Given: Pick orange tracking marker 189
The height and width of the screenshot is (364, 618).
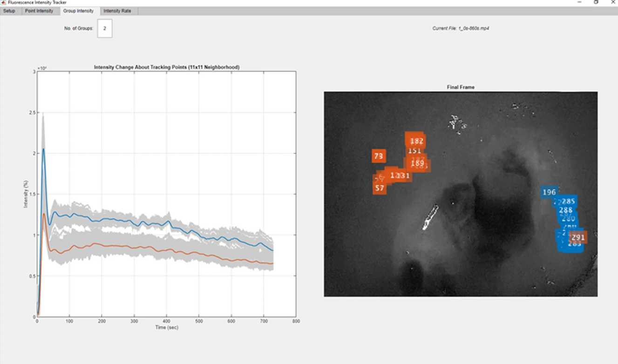Looking at the screenshot, I should (417, 163).
